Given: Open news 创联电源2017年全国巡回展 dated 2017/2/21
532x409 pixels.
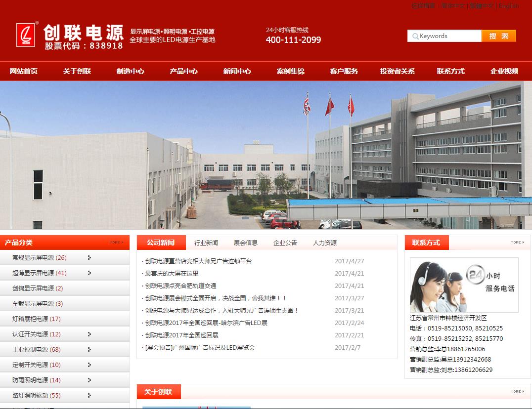Looking at the screenshot, I should [x=182, y=335].
